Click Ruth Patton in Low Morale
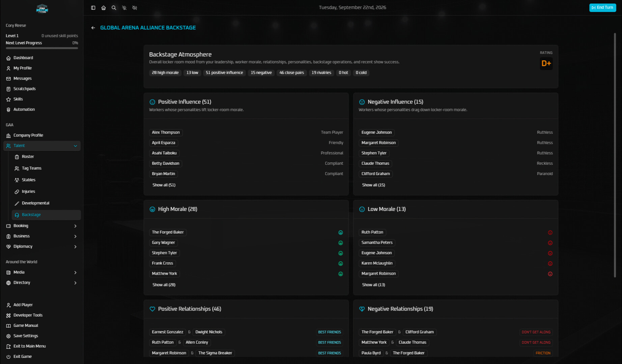This screenshot has width=622, height=364. coord(372,232)
